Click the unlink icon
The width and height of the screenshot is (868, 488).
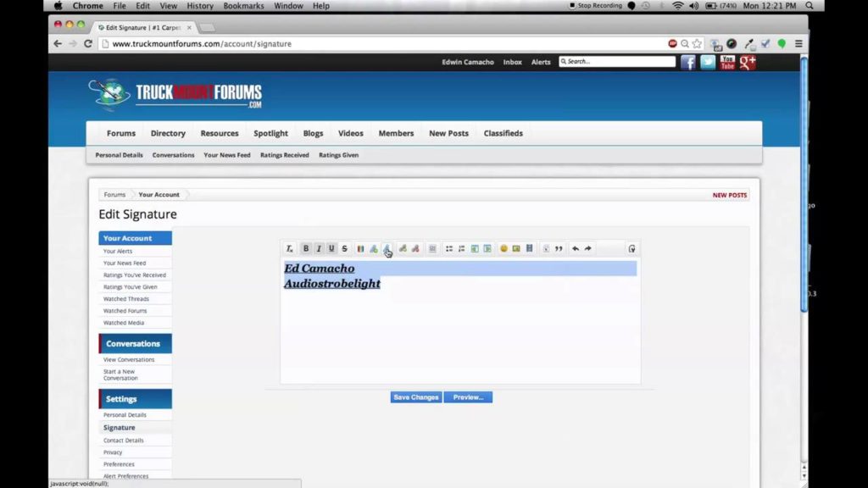pos(415,249)
